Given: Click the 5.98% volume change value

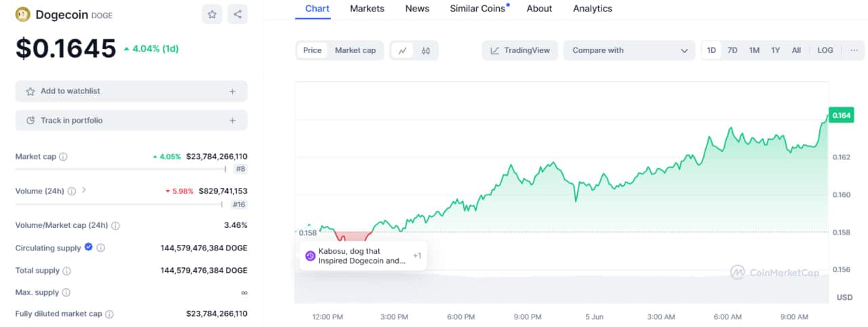Looking at the screenshot, I should click(179, 191).
